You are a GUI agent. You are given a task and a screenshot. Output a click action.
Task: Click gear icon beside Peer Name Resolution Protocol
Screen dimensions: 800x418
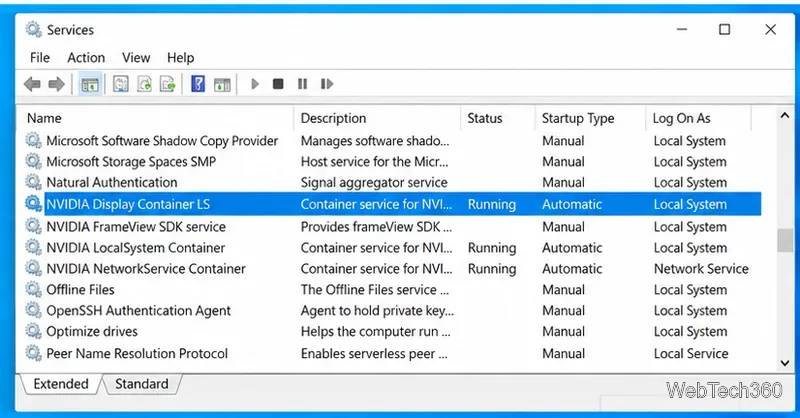click(x=34, y=353)
